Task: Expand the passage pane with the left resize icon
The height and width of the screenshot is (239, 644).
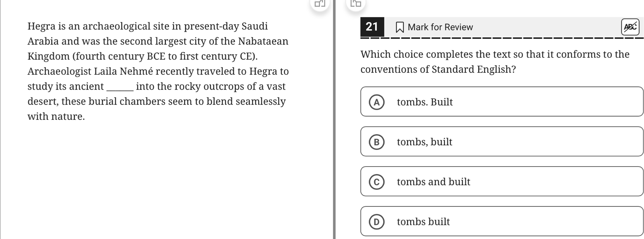Action: pyautogui.click(x=320, y=4)
